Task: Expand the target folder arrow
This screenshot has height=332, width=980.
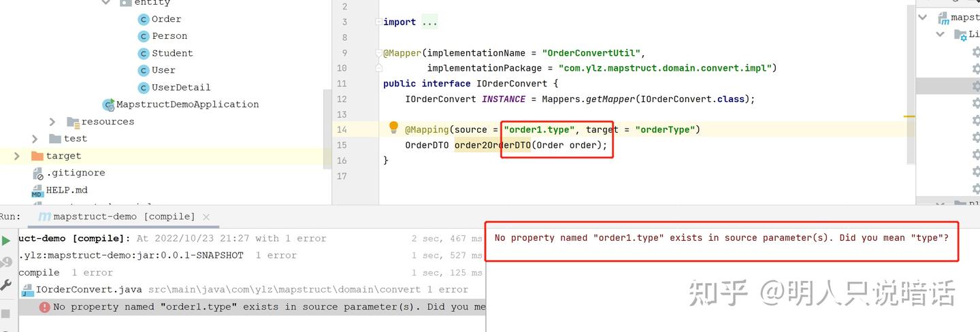Action: click(17, 156)
